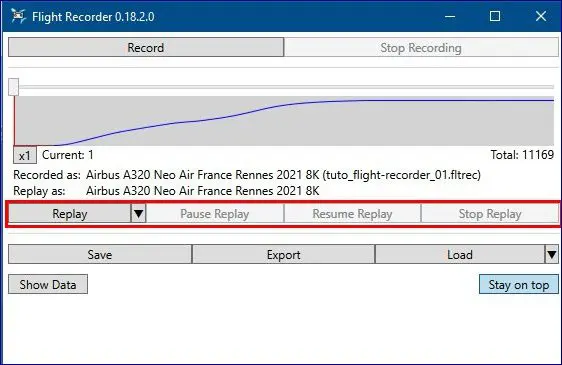Change playback speed with the x1 button
The image size is (562, 365).
(25, 156)
